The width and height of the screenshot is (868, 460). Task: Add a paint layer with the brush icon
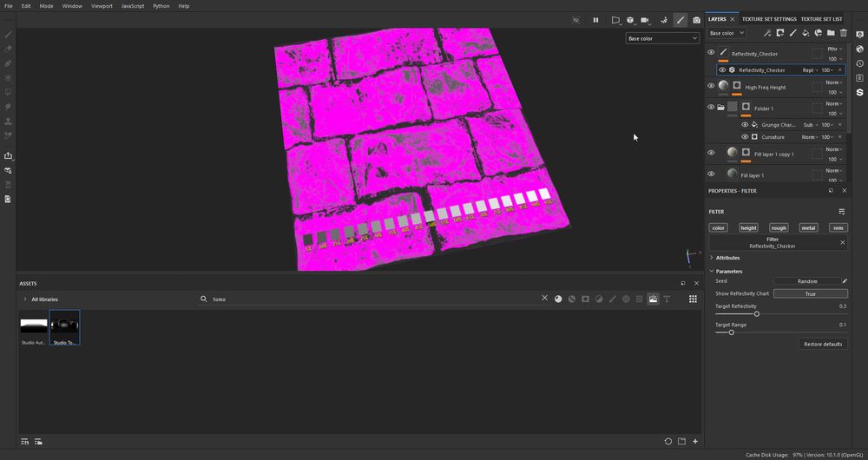point(792,33)
